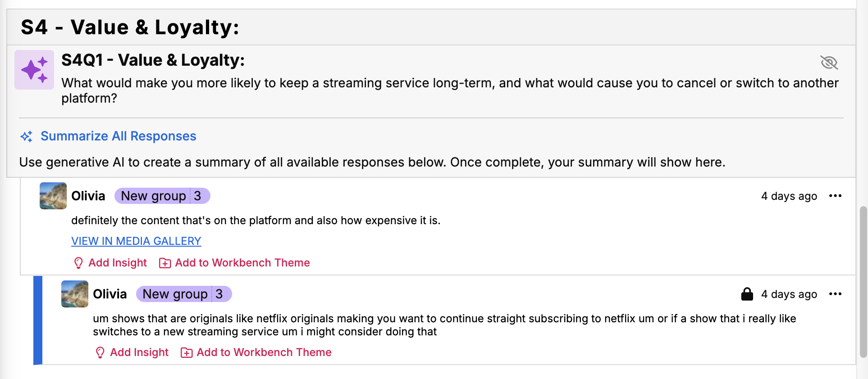868x379 pixels.
Task: Toggle the crossed-eye visibility icon for S4Q1
Action: point(829,63)
